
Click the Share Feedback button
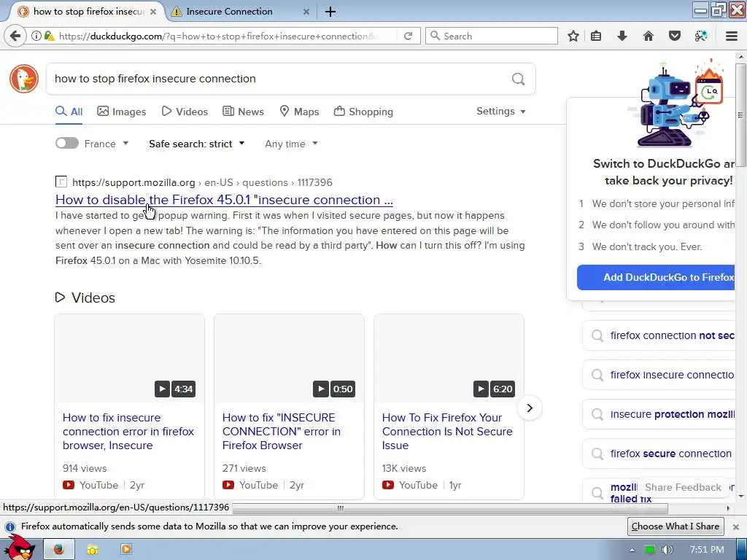point(683,487)
